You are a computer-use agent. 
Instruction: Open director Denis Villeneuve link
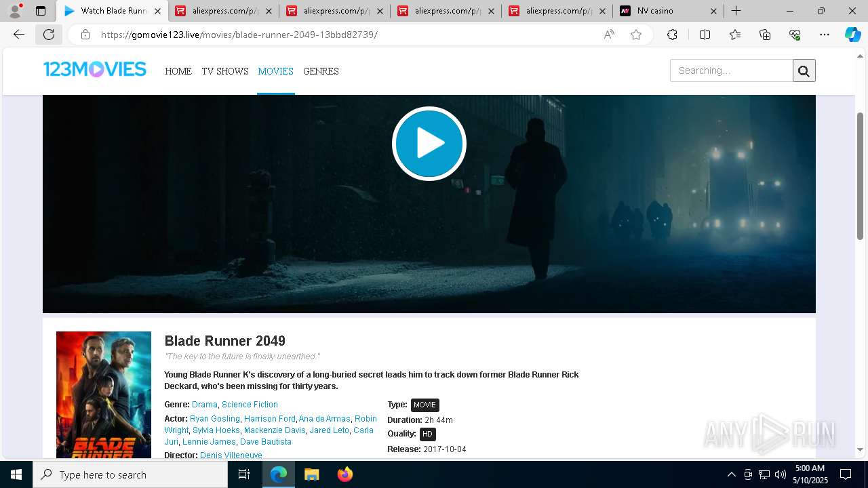click(231, 455)
